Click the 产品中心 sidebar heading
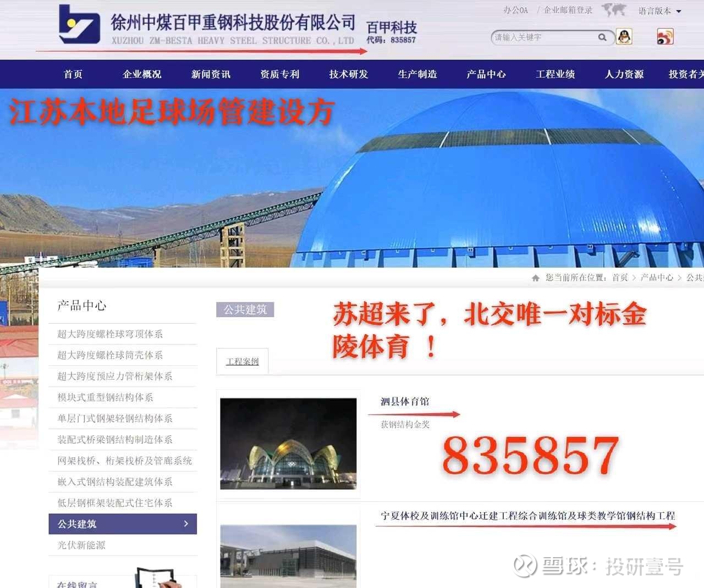Screen dimensions: 704x588 (82, 306)
